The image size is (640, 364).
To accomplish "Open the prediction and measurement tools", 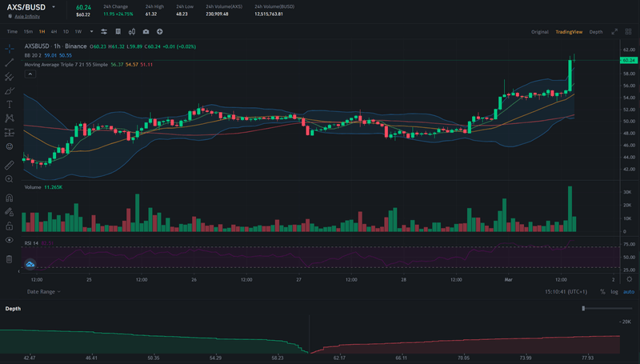I will (10, 132).
